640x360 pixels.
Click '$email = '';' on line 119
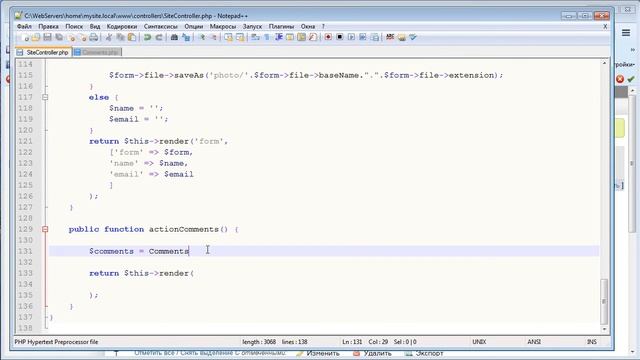138,119
